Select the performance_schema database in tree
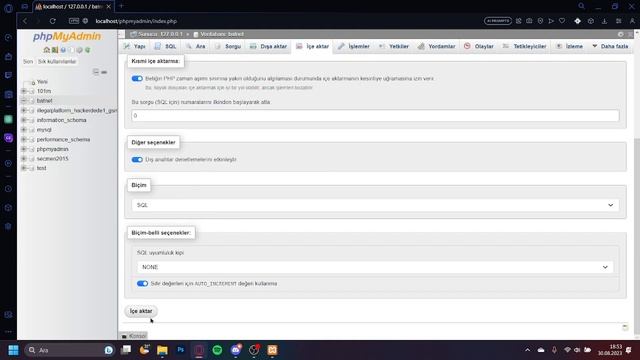This screenshot has width=640, height=360. point(63,139)
